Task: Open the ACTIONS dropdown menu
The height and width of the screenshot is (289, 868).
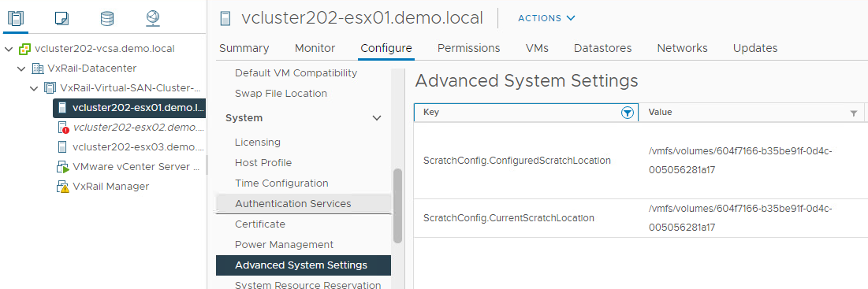Action: click(x=546, y=18)
